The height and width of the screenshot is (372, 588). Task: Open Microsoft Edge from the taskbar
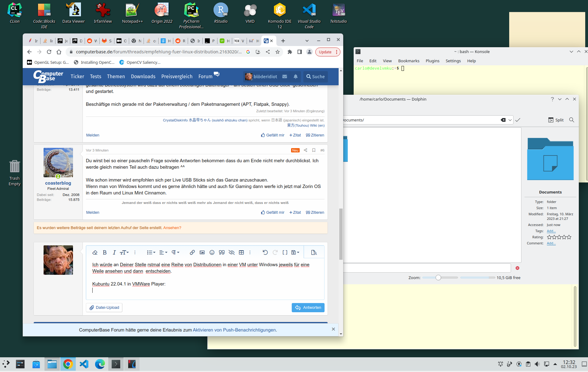tap(100, 364)
